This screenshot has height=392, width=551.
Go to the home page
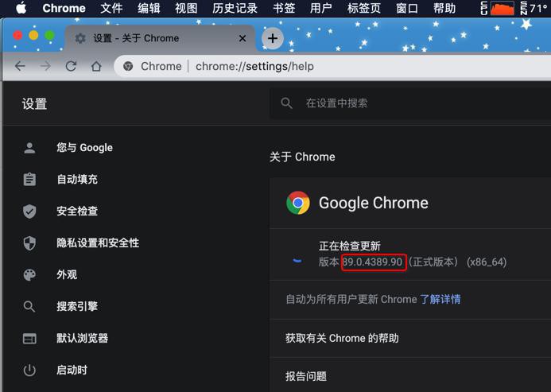(x=96, y=66)
